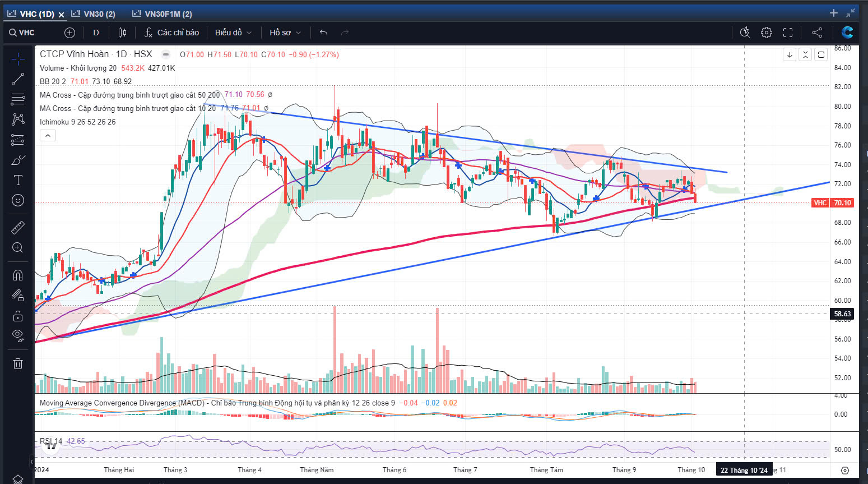Select the RSI 14 indicator legend
The image size is (868, 484).
(x=51, y=441)
